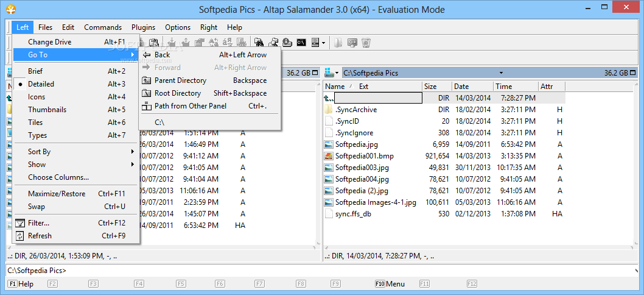Select Path from Other Panel
Image resolution: width=644 pixels, height=295 pixels.
point(210,105)
